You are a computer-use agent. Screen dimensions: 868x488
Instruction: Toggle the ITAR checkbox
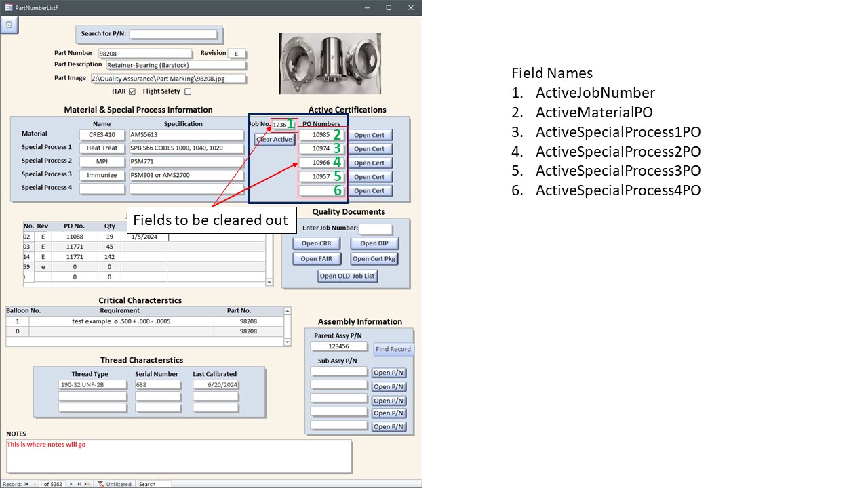(x=132, y=91)
